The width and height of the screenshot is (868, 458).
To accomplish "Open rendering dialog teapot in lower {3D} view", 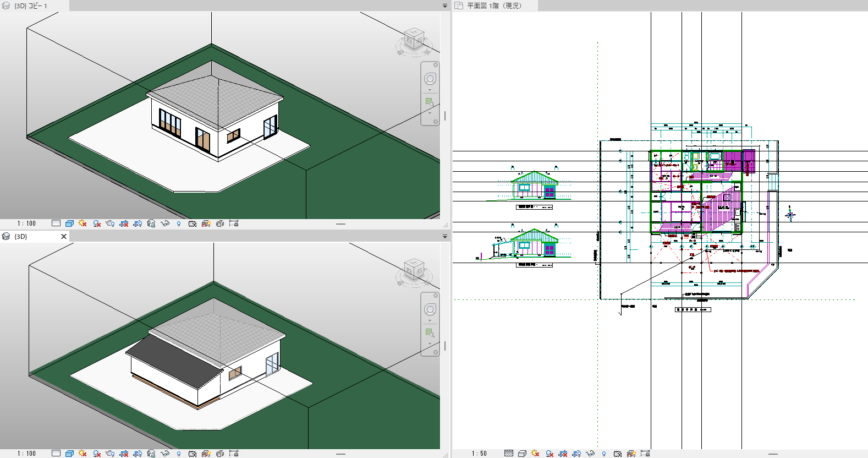I will pos(110,454).
